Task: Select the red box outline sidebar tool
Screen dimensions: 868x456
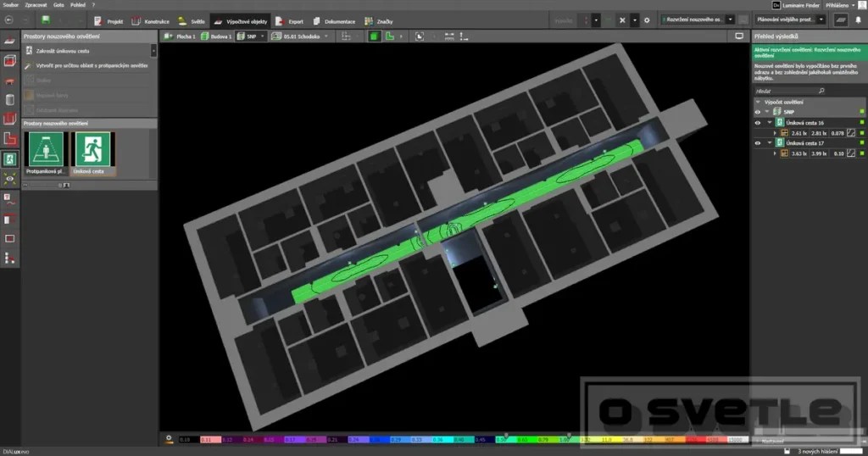Action: (9, 119)
